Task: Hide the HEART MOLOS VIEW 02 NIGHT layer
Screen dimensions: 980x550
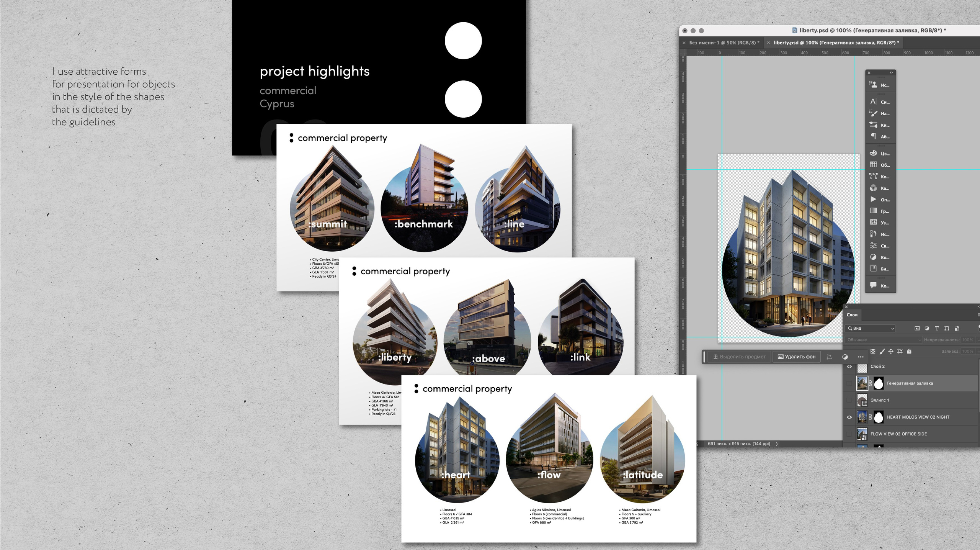Action: click(849, 417)
